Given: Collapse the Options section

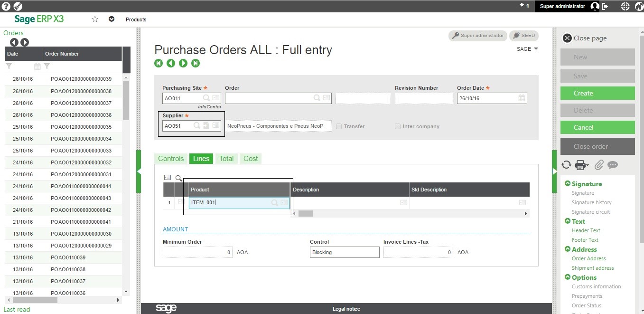Looking at the screenshot, I should click(x=568, y=277).
